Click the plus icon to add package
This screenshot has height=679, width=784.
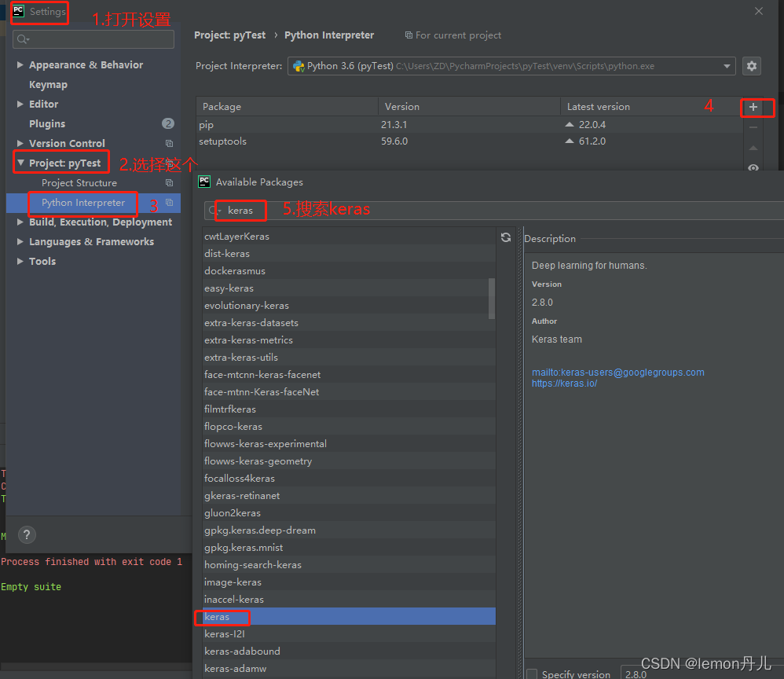(753, 107)
